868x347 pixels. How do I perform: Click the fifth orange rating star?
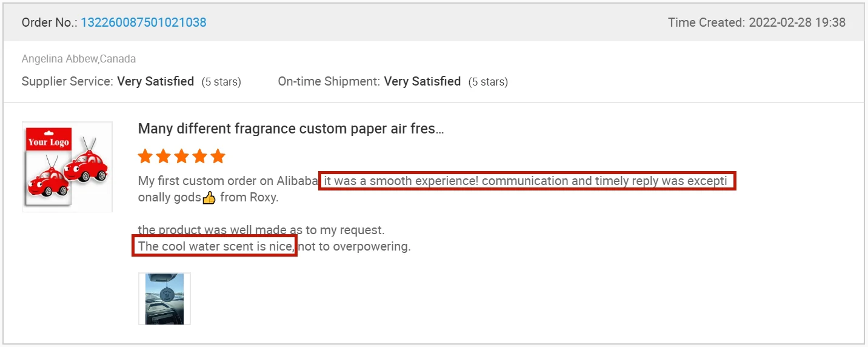tap(218, 157)
